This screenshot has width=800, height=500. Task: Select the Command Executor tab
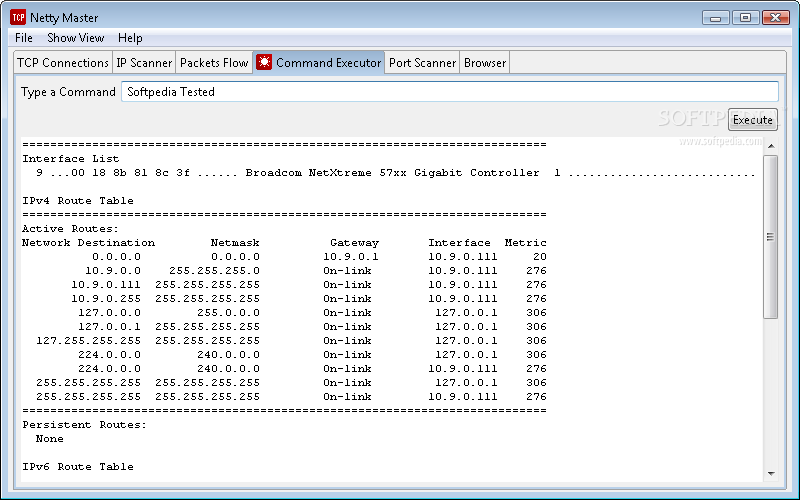pos(319,63)
